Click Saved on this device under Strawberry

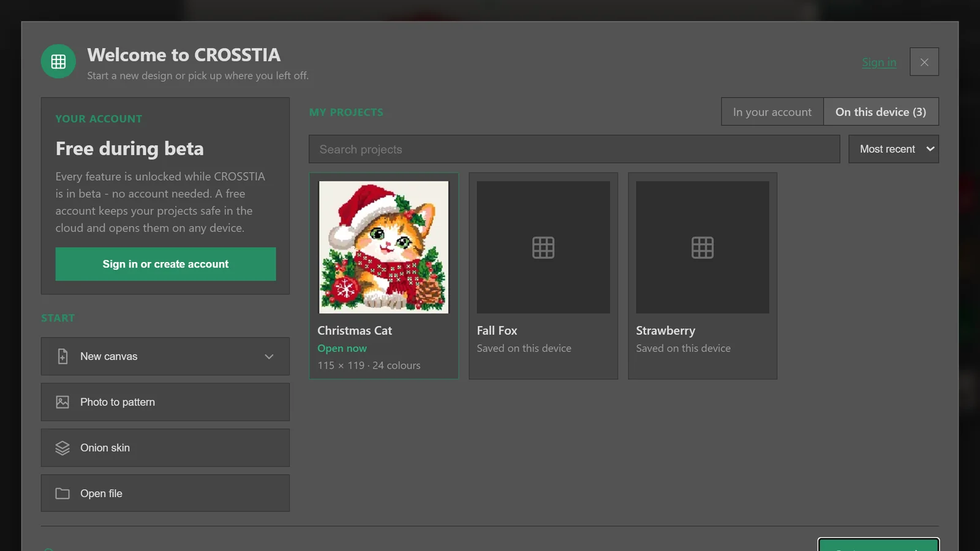[x=684, y=348]
